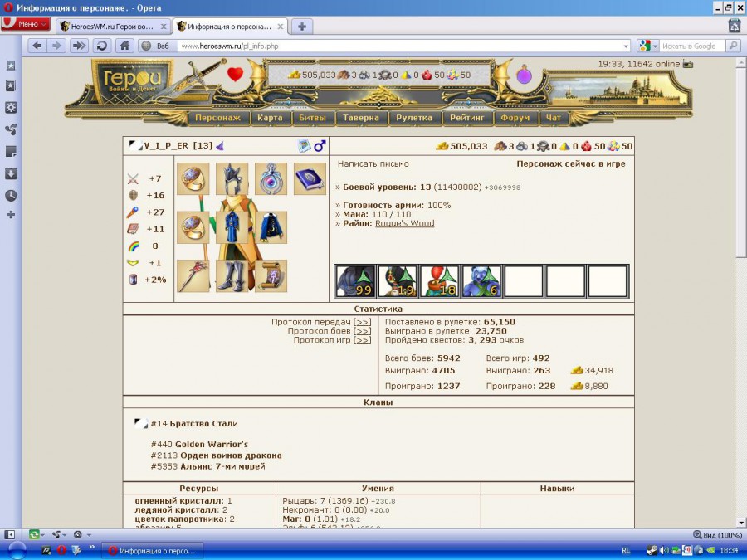Viewport: 747px width, 560px height.
Task: Go to the browser home page
Action: click(124, 46)
